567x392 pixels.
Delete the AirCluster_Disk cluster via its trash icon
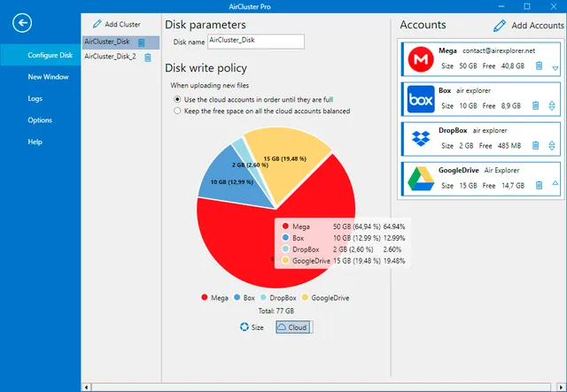tap(142, 42)
